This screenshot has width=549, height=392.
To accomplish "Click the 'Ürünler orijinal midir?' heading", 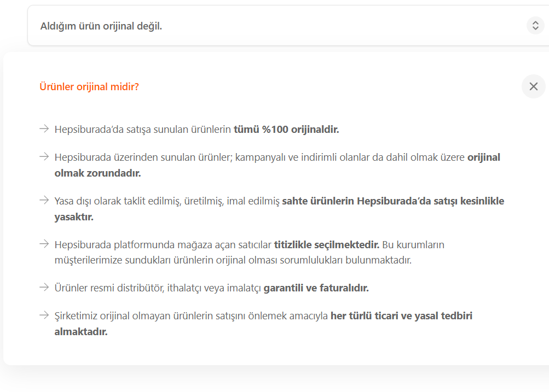I will click(89, 86).
